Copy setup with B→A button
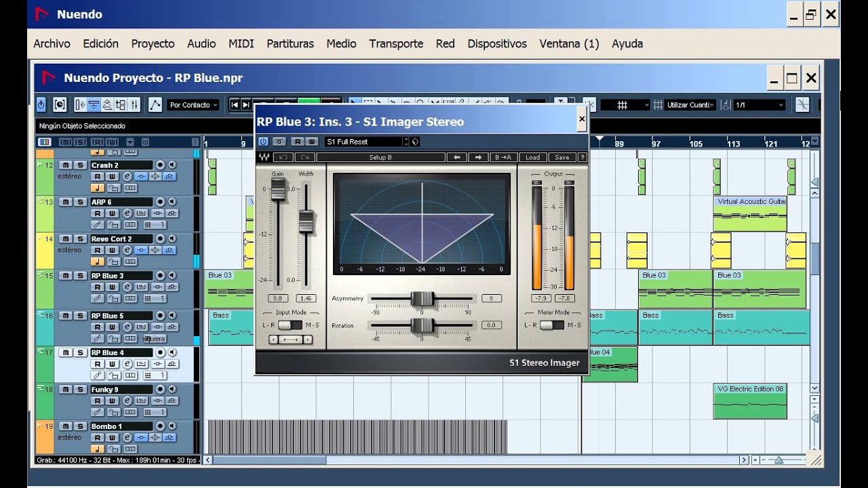This screenshot has height=488, width=868. 503,157
